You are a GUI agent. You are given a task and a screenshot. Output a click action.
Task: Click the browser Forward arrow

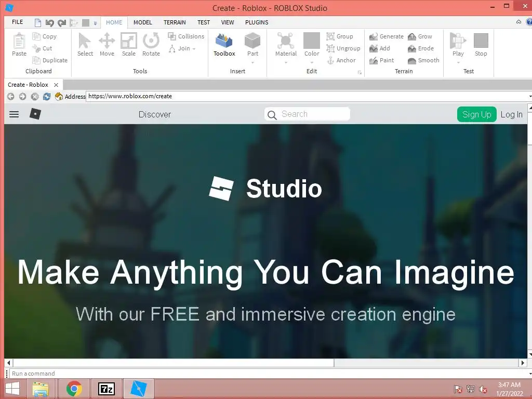point(23,96)
